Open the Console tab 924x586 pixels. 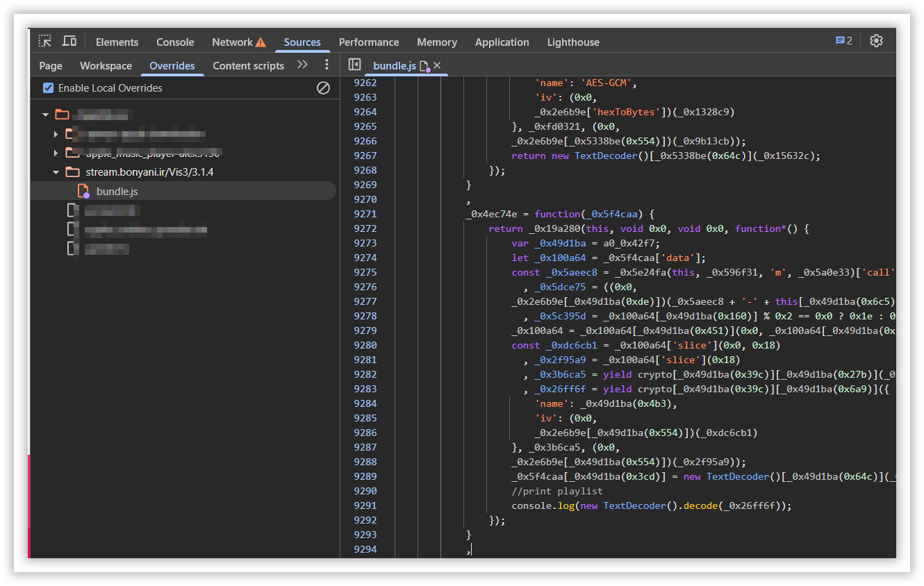[175, 42]
